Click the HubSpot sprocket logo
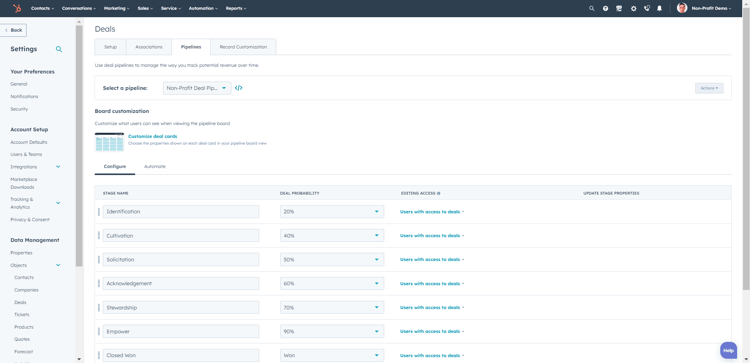 17,8
